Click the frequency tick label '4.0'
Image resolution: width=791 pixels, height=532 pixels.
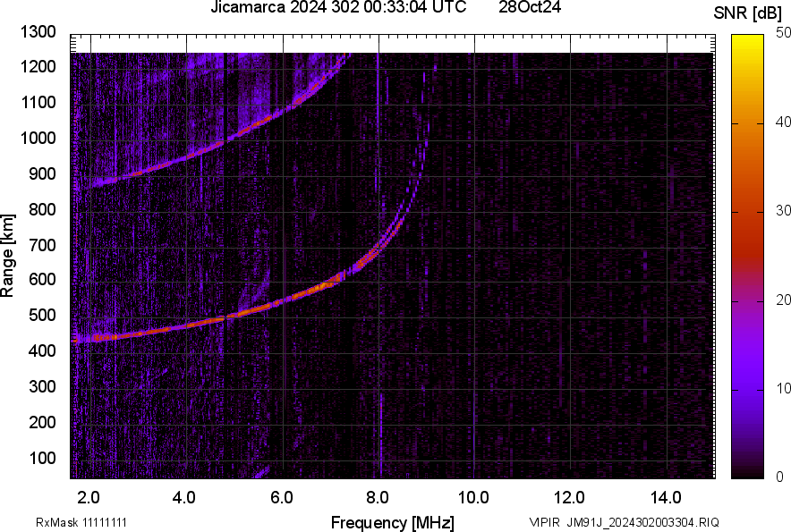click(183, 498)
